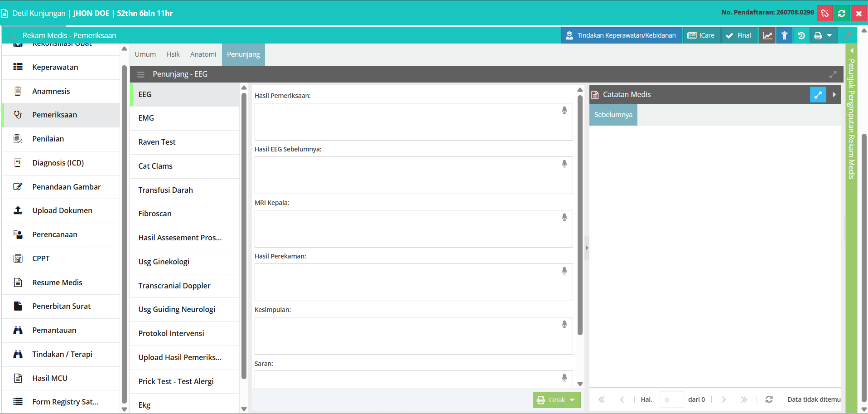Screen dimensions: 868x414
Task: Click the green refresh icon beside registration number
Action: 842,13
